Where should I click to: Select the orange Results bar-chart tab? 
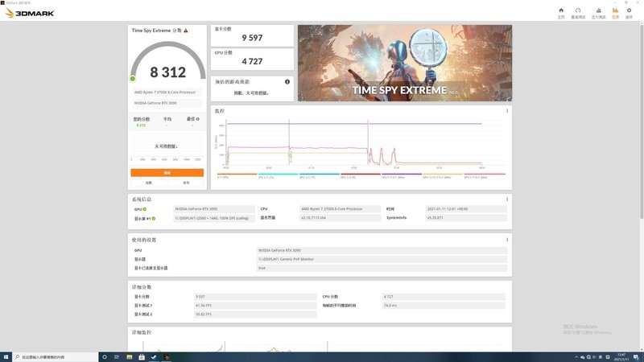click(615, 13)
